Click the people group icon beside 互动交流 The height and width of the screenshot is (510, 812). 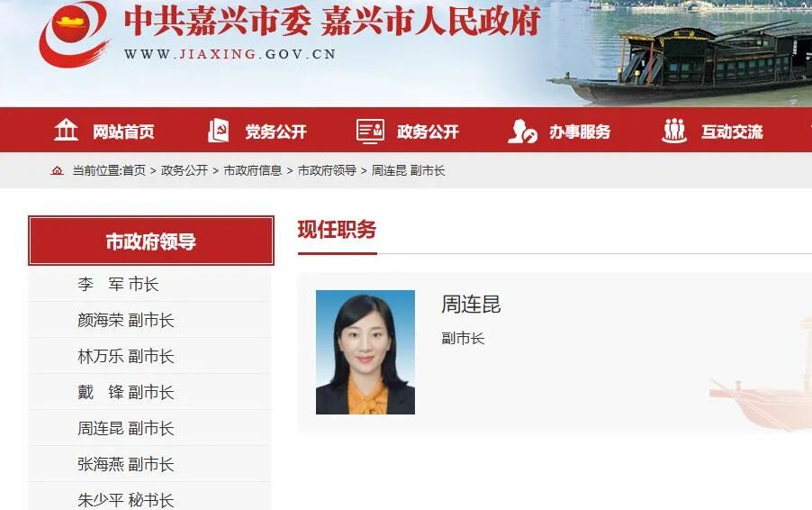[x=674, y=131]
